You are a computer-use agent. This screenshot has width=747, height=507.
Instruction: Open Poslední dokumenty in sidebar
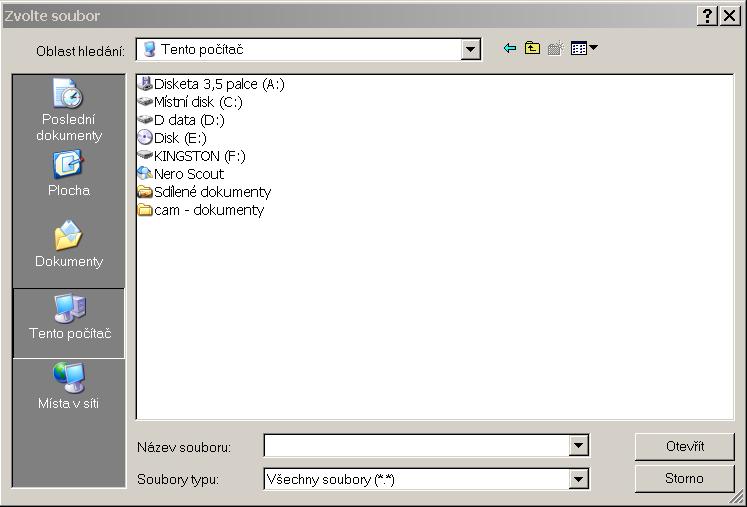(69, 110)
